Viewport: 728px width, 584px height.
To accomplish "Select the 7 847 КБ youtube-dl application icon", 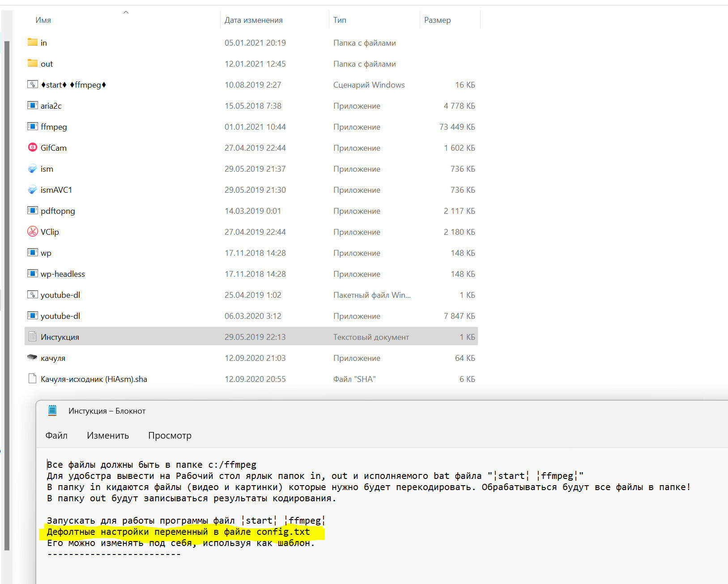I will coord(32,315).
